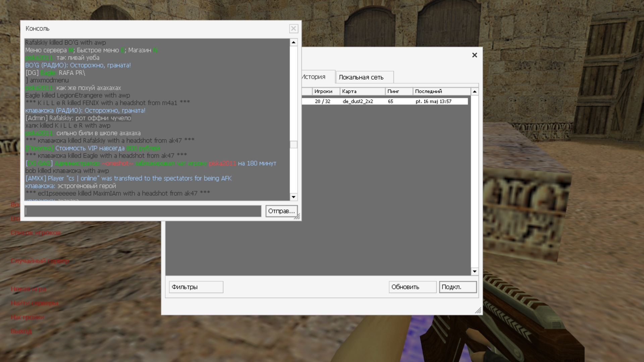Screen dimensions: 644x362
Task: Select the de_dust2_2x2 server row
Action: tap(385, 101)
